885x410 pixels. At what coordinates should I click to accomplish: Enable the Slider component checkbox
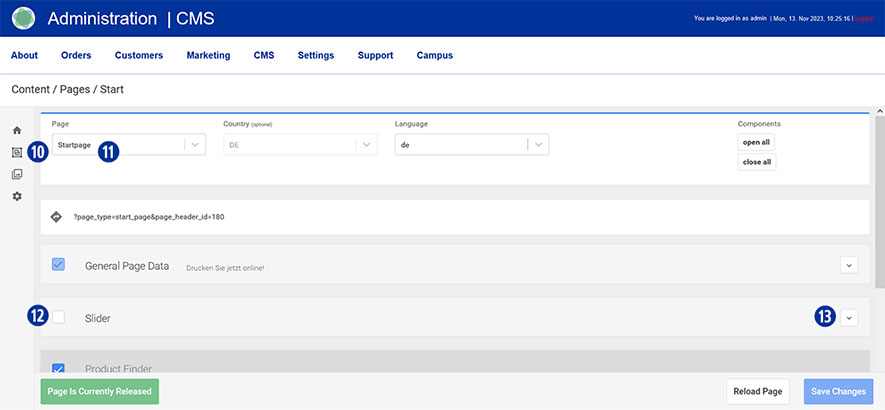pos(58,317)
